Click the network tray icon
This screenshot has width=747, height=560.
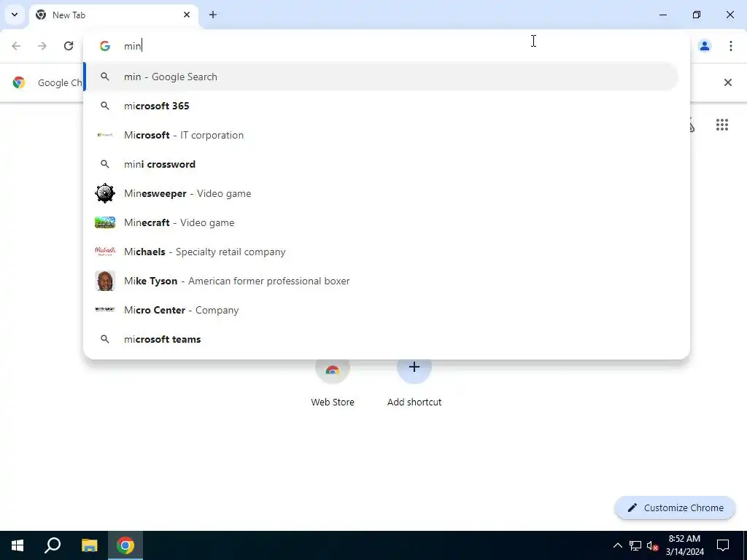635,545
